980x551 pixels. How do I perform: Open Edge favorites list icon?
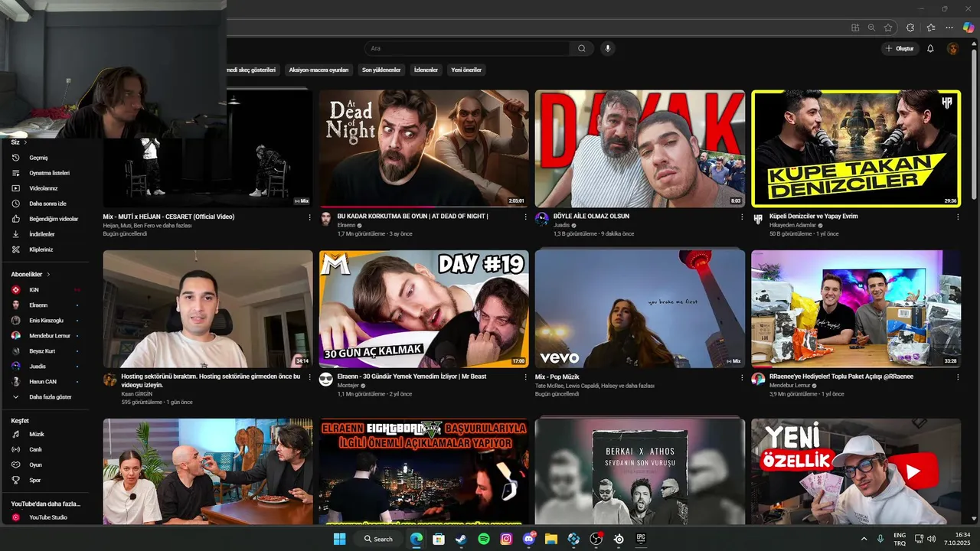pos(931,28)
